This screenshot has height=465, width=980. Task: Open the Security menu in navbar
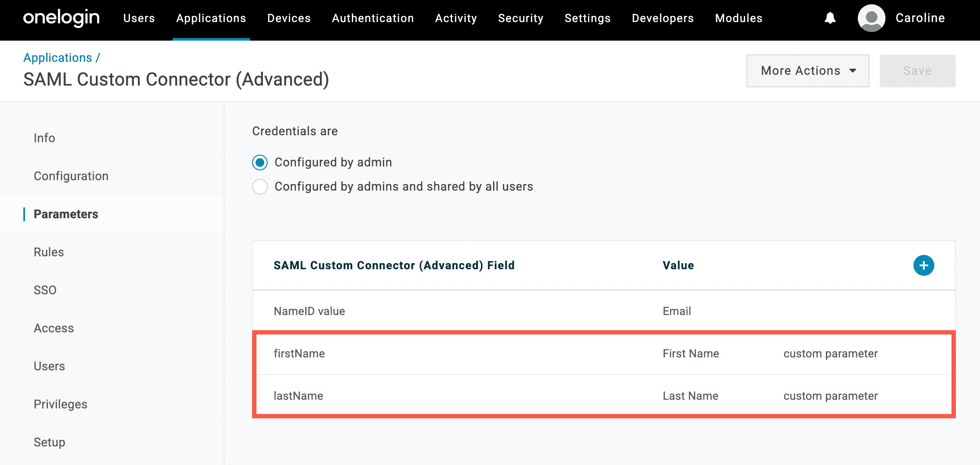click(521, 18)
